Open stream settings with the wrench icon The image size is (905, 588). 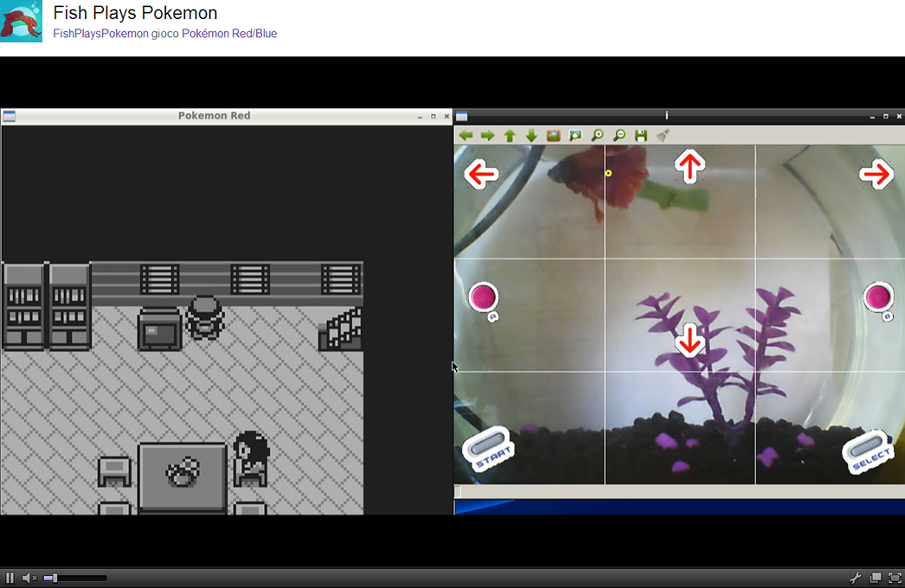click(856, 578)
